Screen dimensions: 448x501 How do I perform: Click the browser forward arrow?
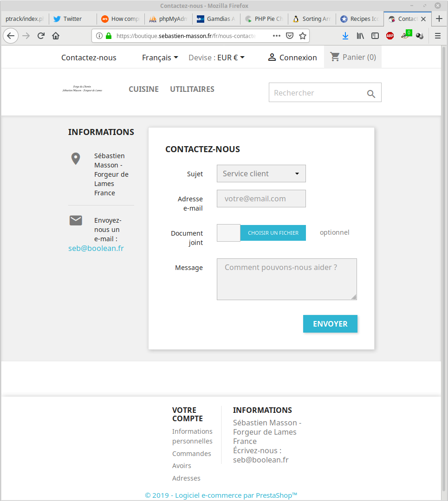(x=26, y=36)
